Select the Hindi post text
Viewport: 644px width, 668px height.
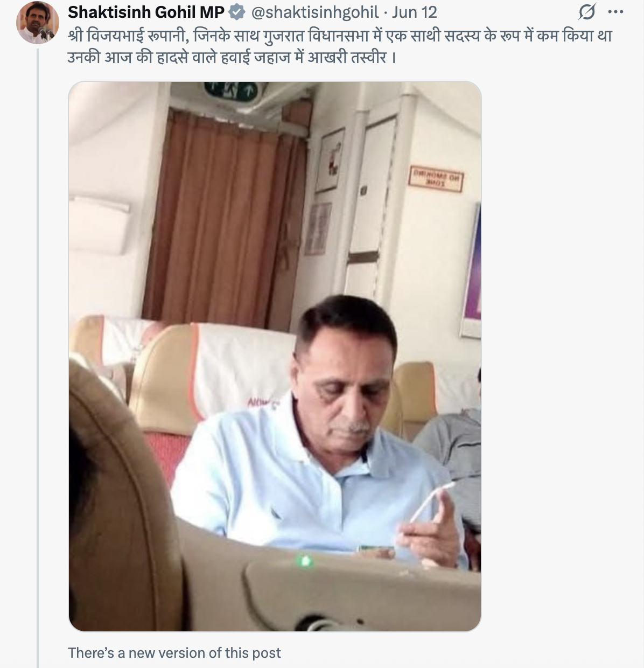(x=340, y=46)
